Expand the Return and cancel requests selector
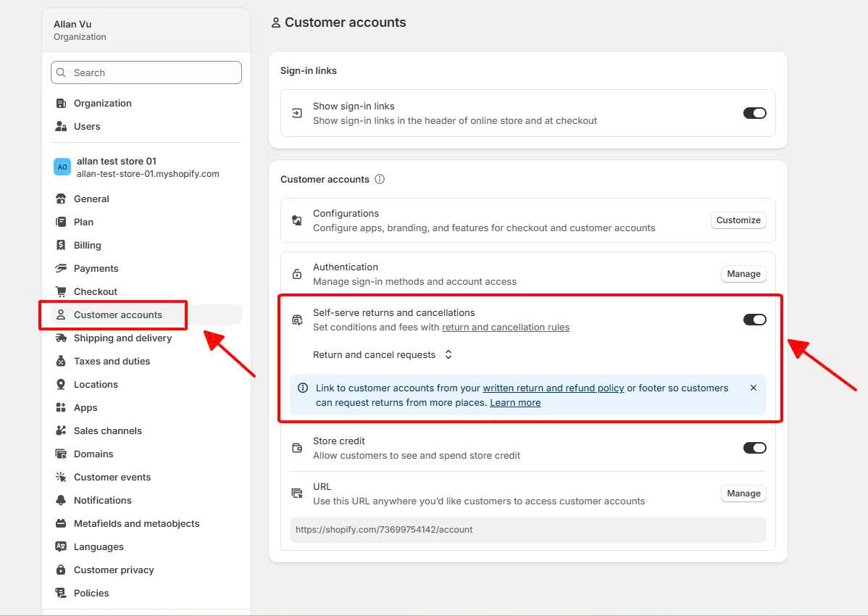The image size is (868, 616). click(x=383, y=355)
